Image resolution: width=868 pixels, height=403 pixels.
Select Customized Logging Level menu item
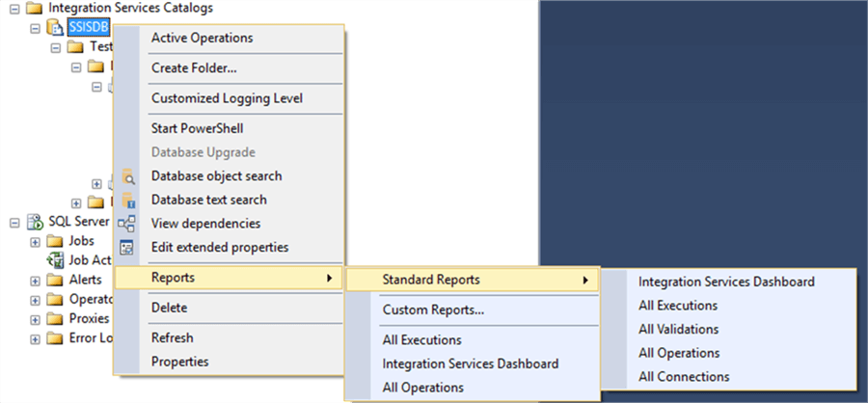coord(227,98)
